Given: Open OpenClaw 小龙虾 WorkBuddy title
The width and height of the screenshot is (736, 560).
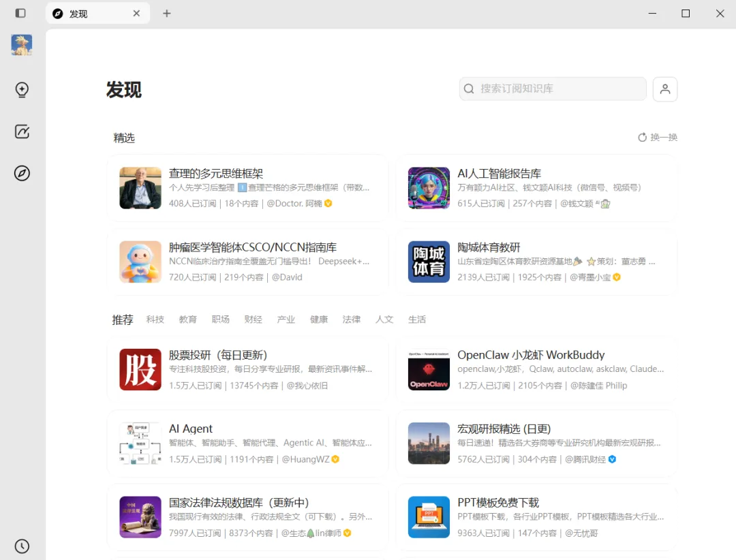Looking at the screenshot, I should (531, 356).
